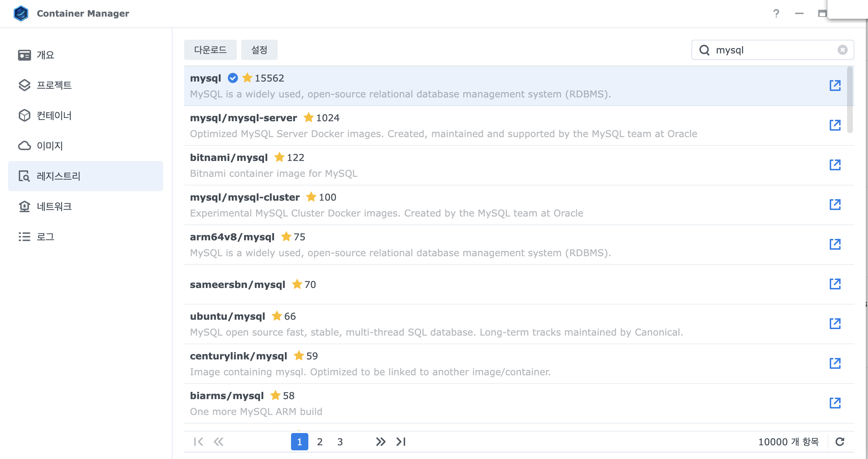Go to page 2 of results
Screen dimensions: 868x459
320,442
